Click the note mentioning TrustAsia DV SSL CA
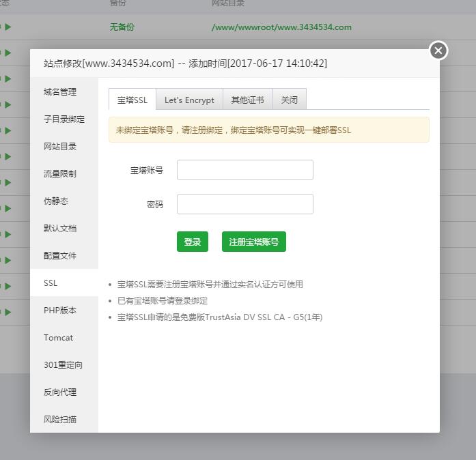The width and height of the screenshot is (476, 460). tap(220, 317)
